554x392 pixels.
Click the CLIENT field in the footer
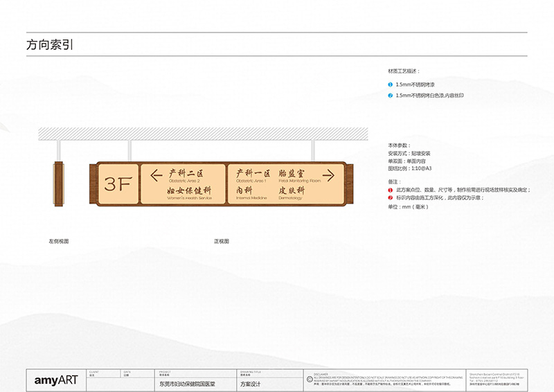tap(104, 373)
